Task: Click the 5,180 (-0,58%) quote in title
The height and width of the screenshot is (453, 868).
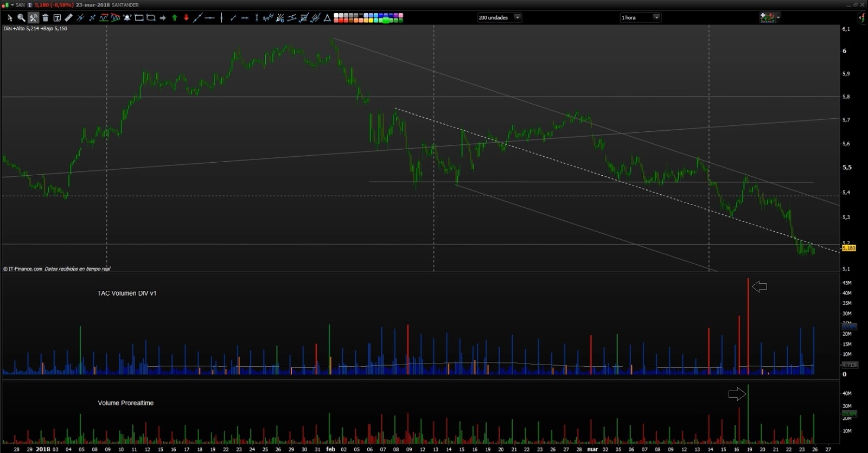Action: [54, 5]
